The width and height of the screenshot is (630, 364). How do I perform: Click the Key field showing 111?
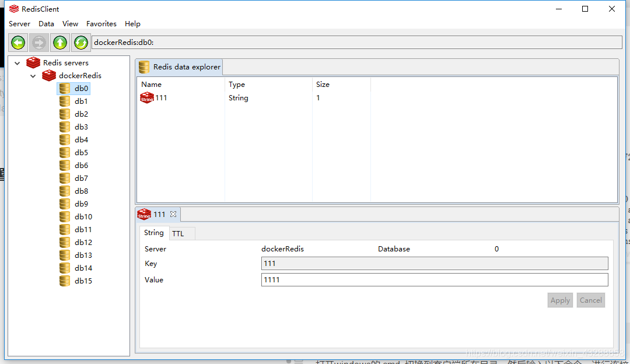(435, 264)
